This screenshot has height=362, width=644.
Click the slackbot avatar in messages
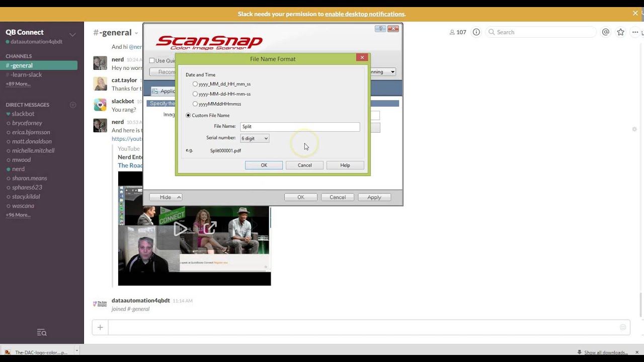click(100, 105)
